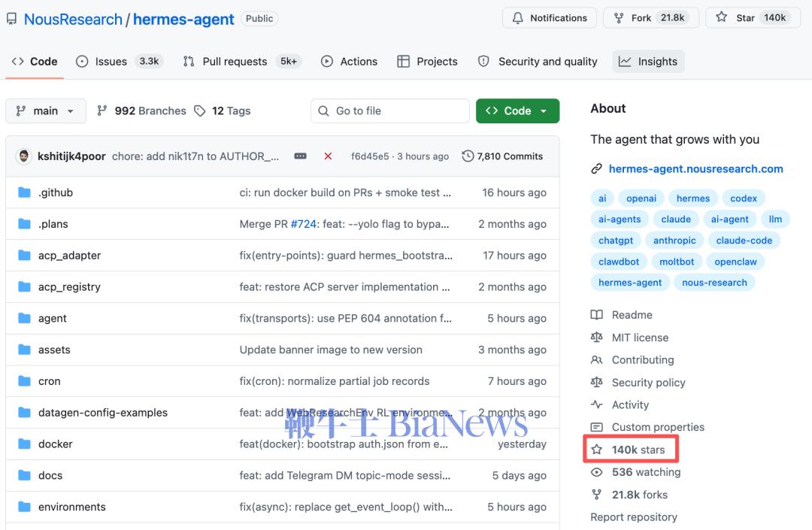812x530 pixels.
Task: Star the repository using Star button
Action: click(x=753, y=17)
